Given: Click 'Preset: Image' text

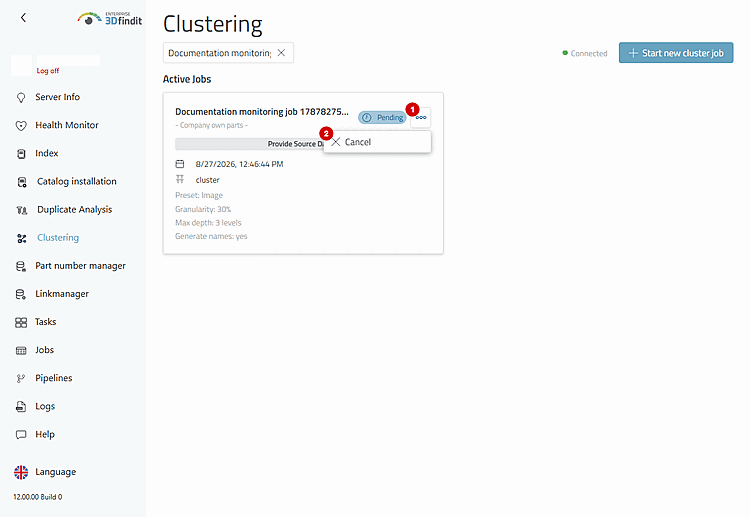Looking at the screenshot, I should [199, 195].
